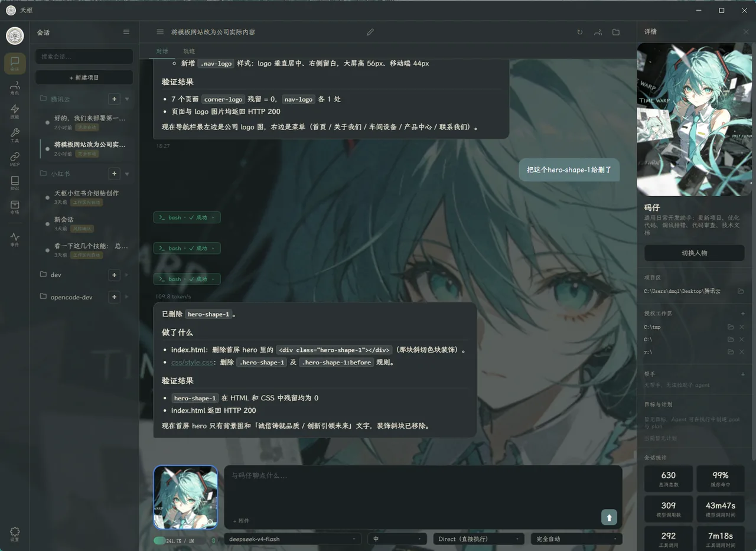Click the green arrows icon beside token usage
The image size is (756, 551).
tap(213, 540)
